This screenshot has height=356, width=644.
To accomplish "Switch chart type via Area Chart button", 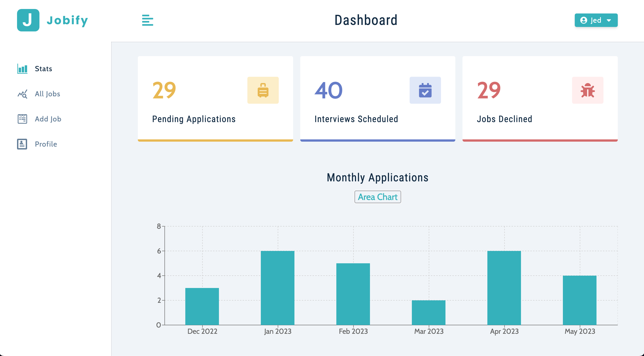I will pos(378,197).
